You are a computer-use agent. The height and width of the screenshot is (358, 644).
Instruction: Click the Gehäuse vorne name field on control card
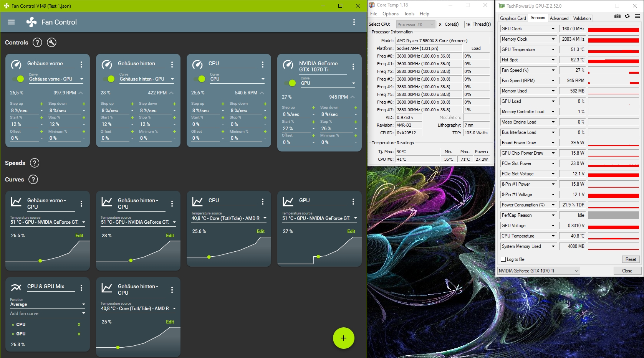[x=51, y=64]
